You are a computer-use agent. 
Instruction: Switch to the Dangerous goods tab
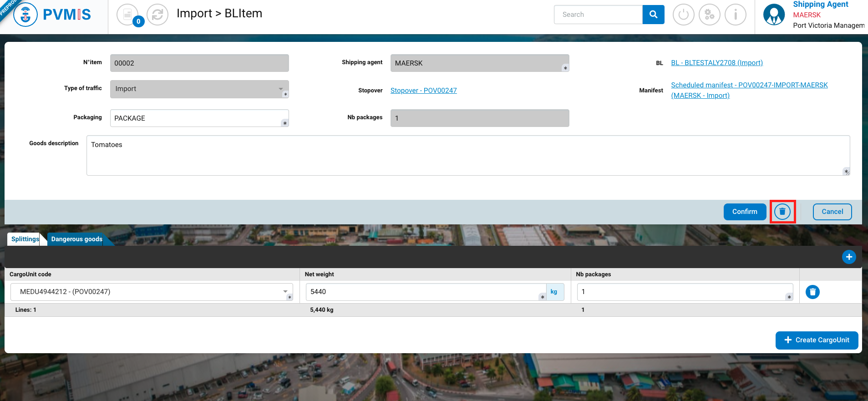pos(76,239)
